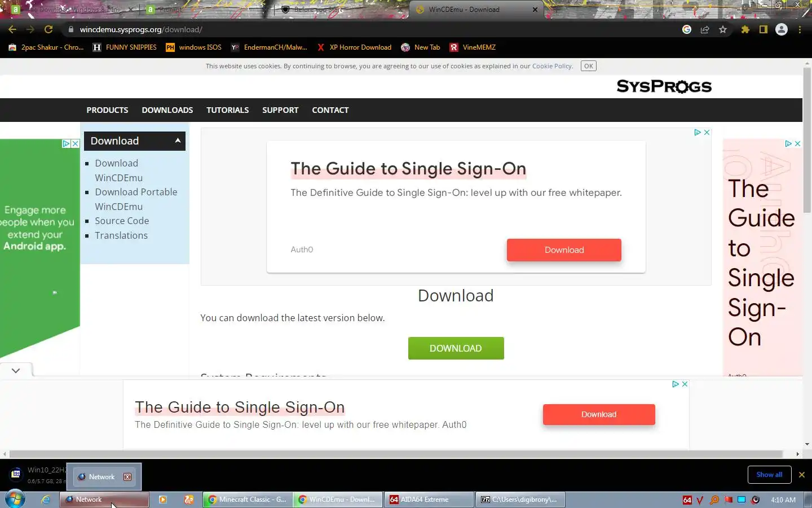Open the Download WinCDEmu sidebar link
The width and height of the screenshot is (812, 508).
[118, 170]
